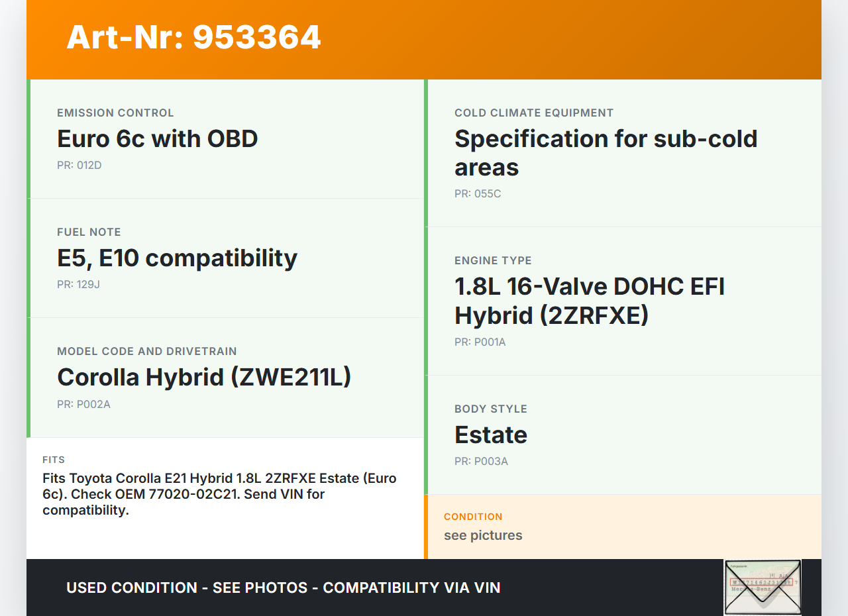Click the Art-Nr: 953364 header title
This screenshot has width=848, height=616.
[x=193, y=37]
